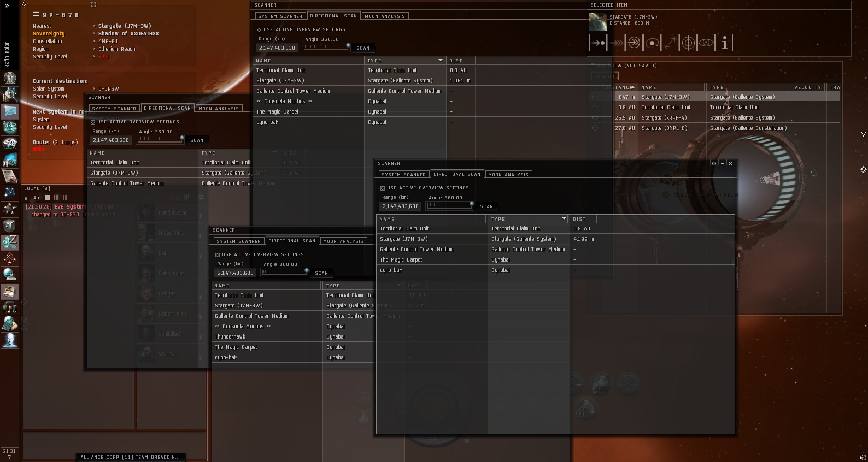This screenshot has width=868, height=462.
Task: Decrease Local chat font size (a-)
Action: 27,198
